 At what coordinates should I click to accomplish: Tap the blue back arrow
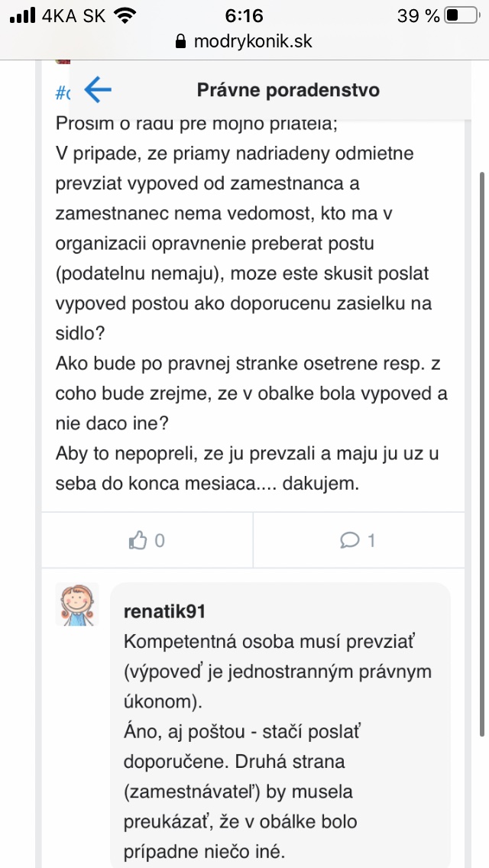point(98,89)
